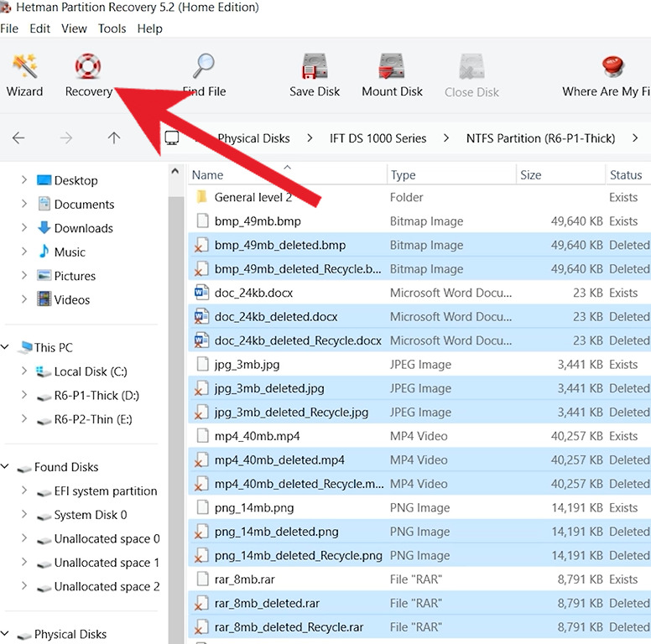Sort by Status column header

pos(628,174)
